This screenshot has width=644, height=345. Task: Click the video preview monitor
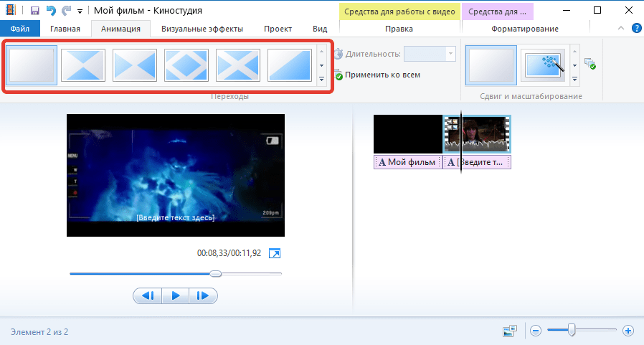pyautogui.click(x=176, y=176)
